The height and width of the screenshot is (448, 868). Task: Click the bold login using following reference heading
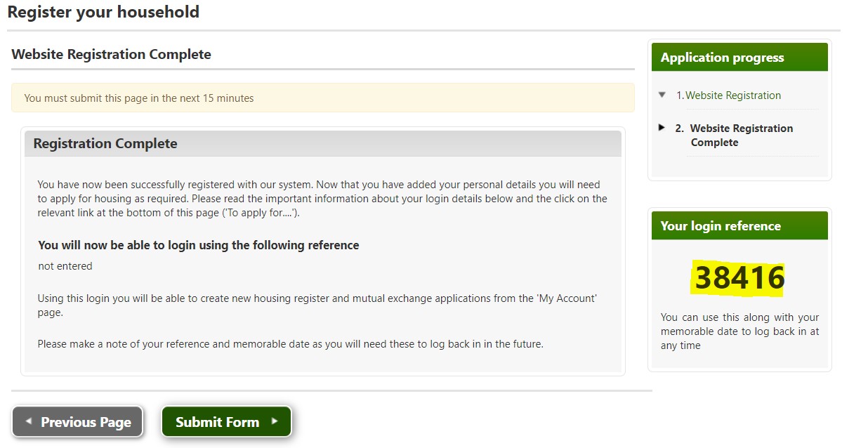[199, 245]
